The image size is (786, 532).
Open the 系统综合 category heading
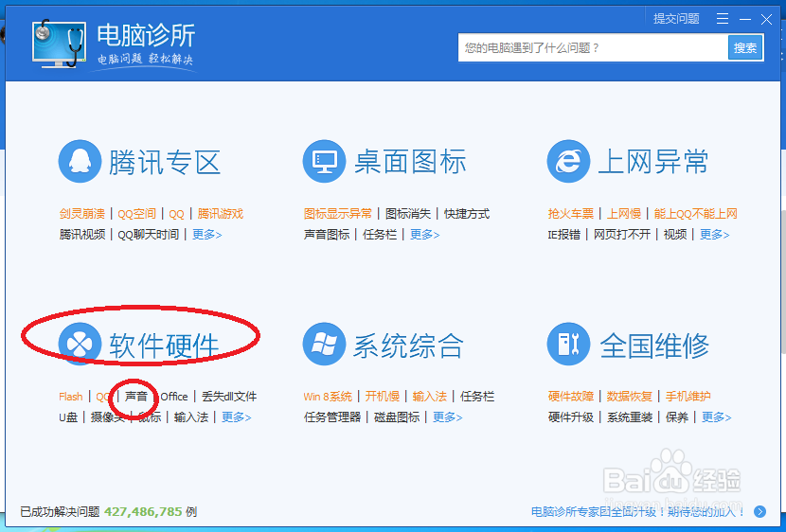click(408, 346)
